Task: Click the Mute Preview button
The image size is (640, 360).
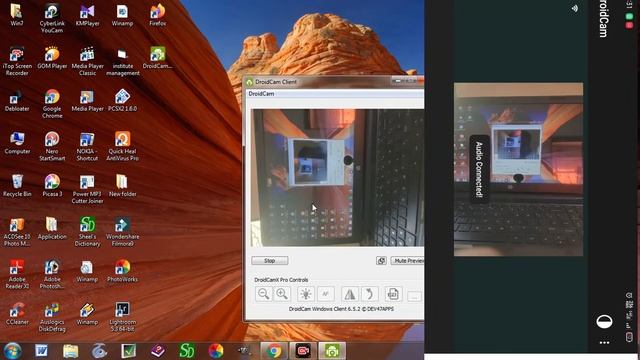Action: (x=407, y=260)
